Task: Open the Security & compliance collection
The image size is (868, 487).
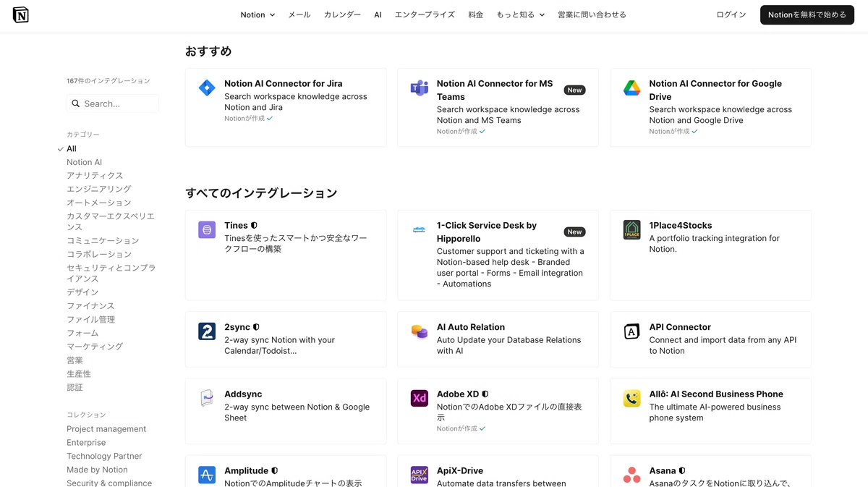Action: click(x=109, y=483)
